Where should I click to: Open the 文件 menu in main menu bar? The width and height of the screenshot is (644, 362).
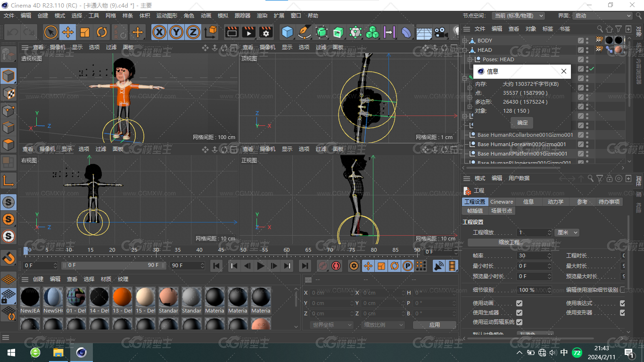[9, 16]
